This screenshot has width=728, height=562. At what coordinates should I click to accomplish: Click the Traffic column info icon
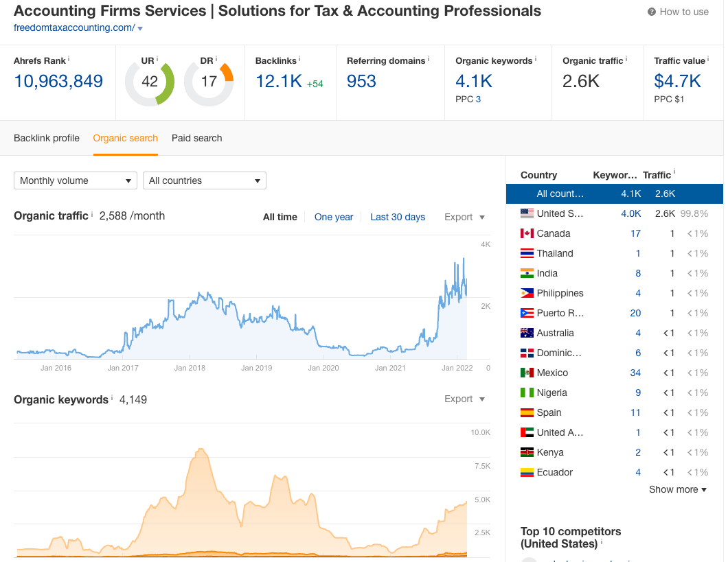click(674, 172)
